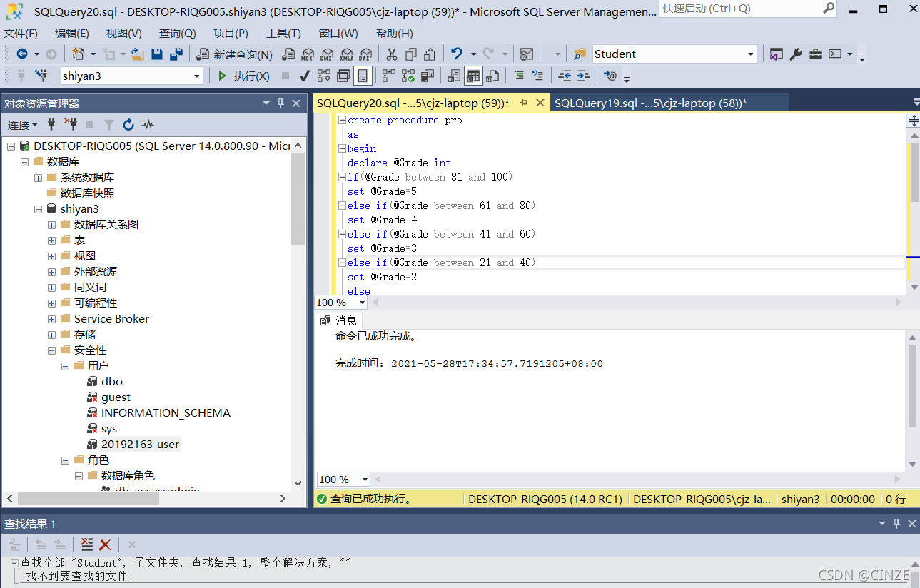Click Refresh icon in Object Explorer toolbar
The image size is (920, 588).
[x=128, y=125]
